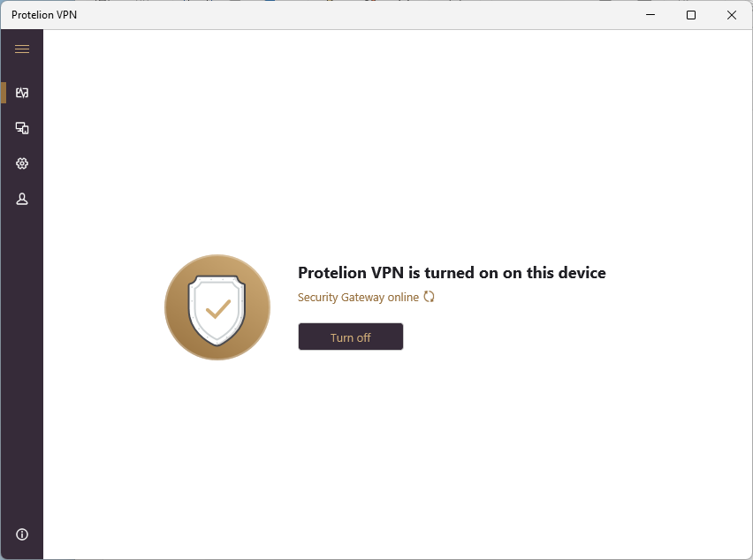Click the Protelion VPN window title text
This screenshot has width=753, height=560.
click(x=44, y=15)
